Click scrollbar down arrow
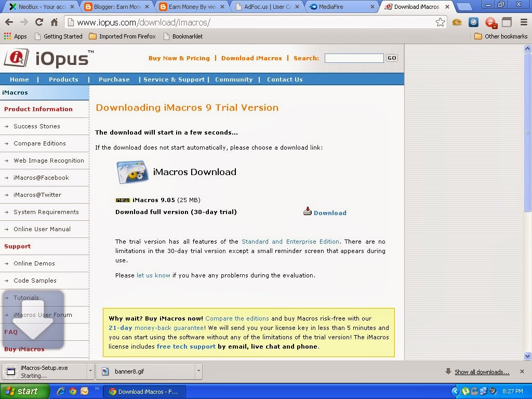Image resolution: width=532 pixels, height=399 pixels. click(527, 356)
